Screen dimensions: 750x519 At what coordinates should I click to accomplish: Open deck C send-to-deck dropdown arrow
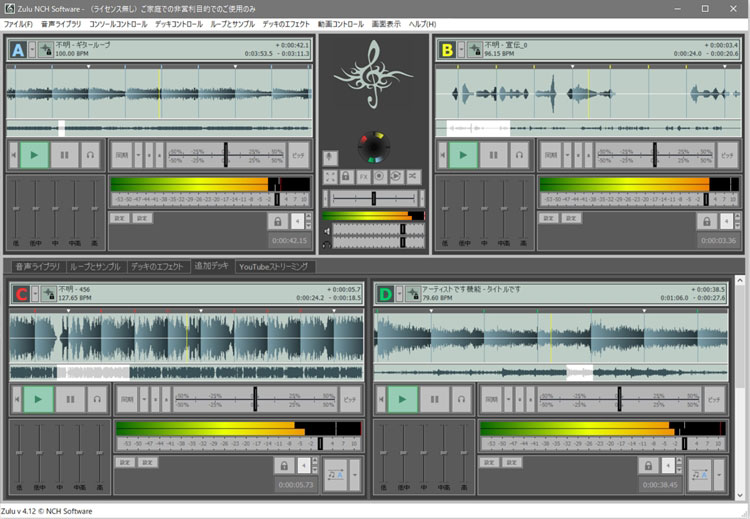[354, 475]
